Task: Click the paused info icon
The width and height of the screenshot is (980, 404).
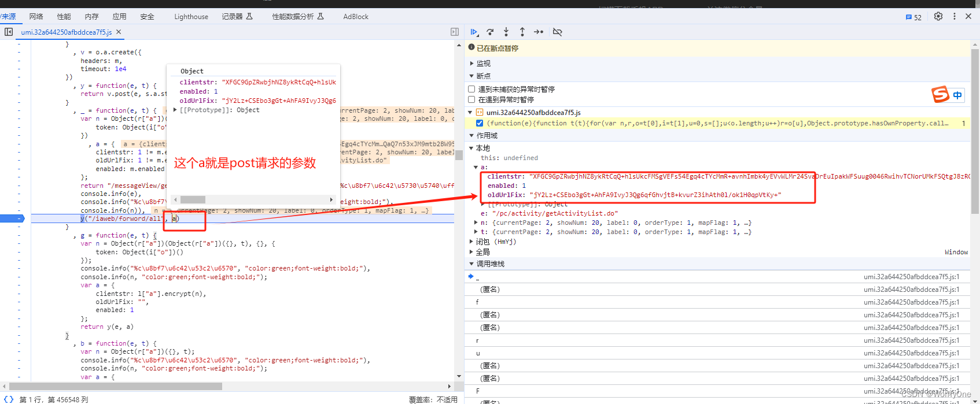Action: pos(471,47)
